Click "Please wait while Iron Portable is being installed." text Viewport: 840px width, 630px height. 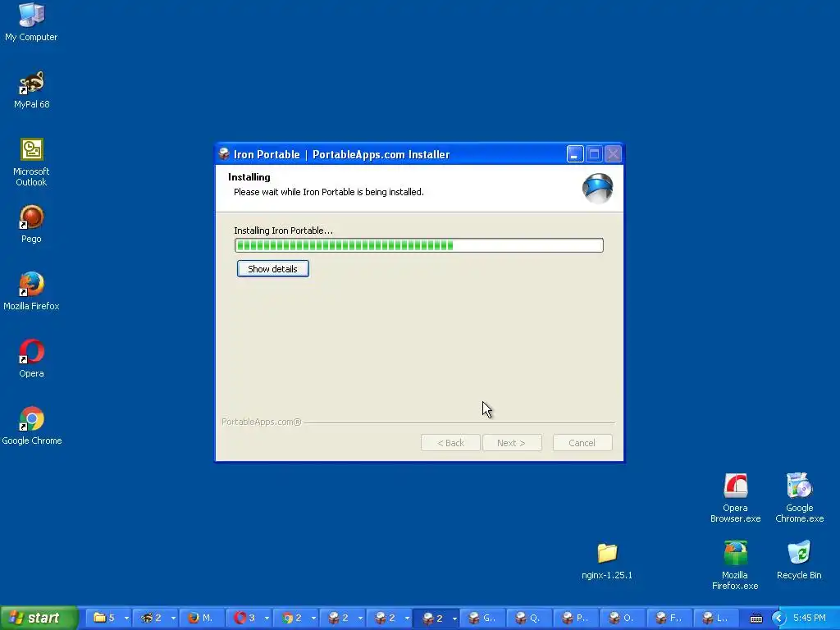coord(329,192)
